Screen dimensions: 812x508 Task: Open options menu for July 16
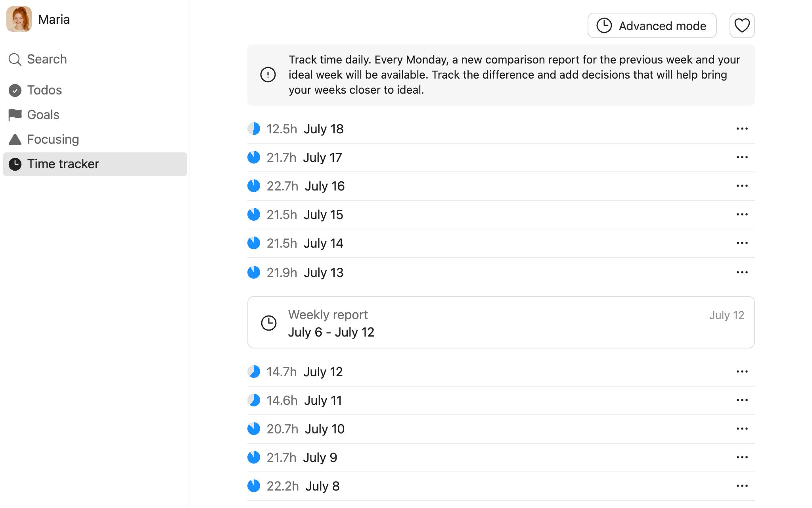742,186
